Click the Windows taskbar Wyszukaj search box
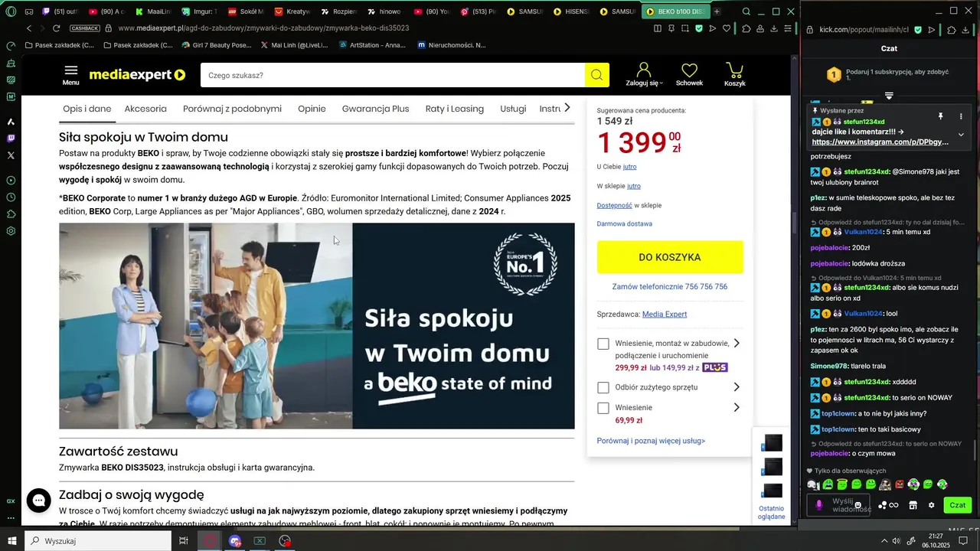The height and width of the screenshot is (551, 980). [97, 541]
